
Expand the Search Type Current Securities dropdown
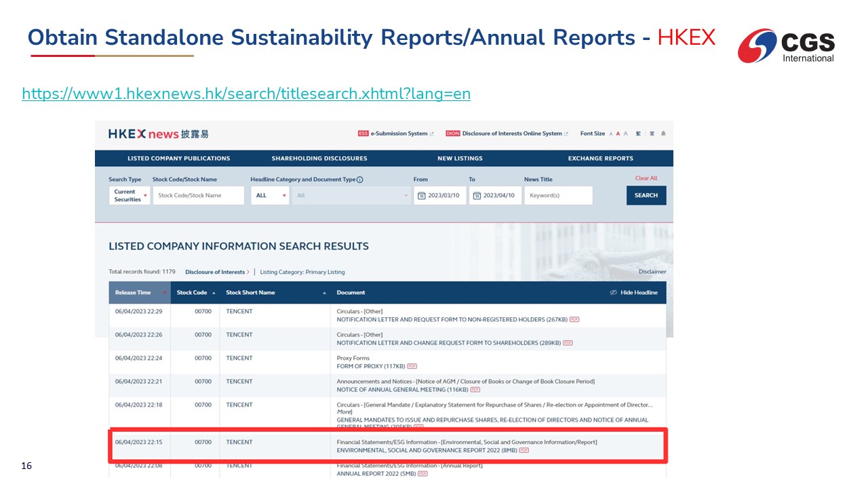point(129,195)
